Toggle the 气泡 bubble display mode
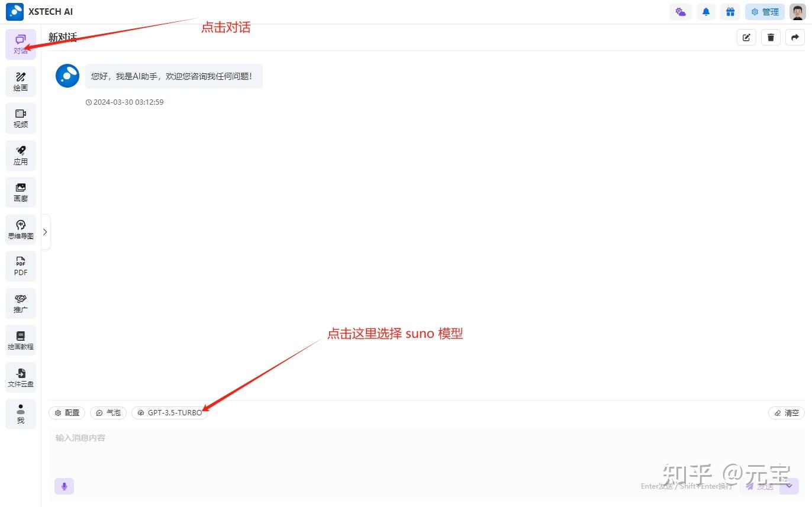 point(108,412)
